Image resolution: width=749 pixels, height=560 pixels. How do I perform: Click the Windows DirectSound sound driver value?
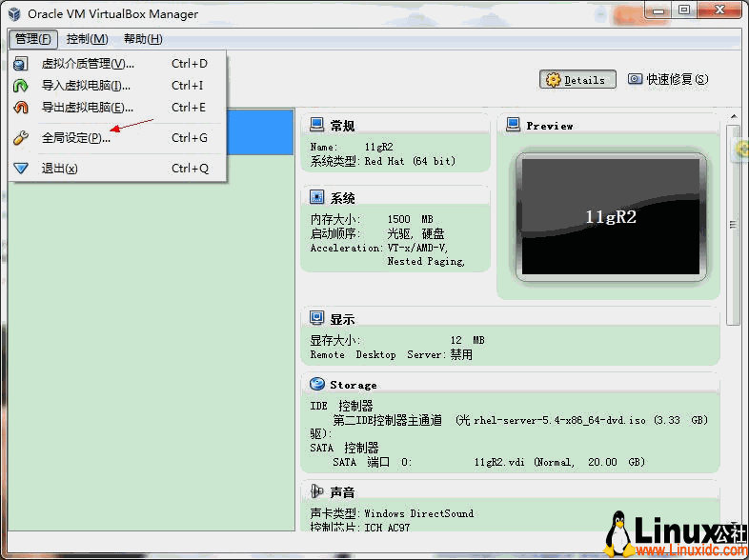coord(419,513)
